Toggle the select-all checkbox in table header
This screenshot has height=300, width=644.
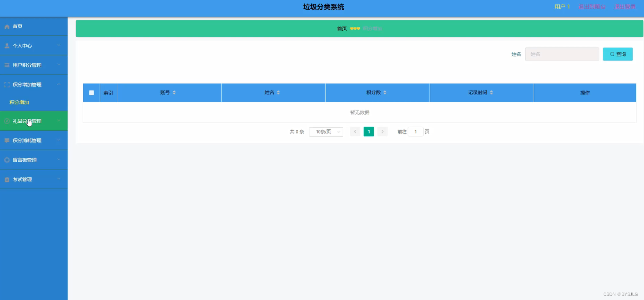click(91, 93)
